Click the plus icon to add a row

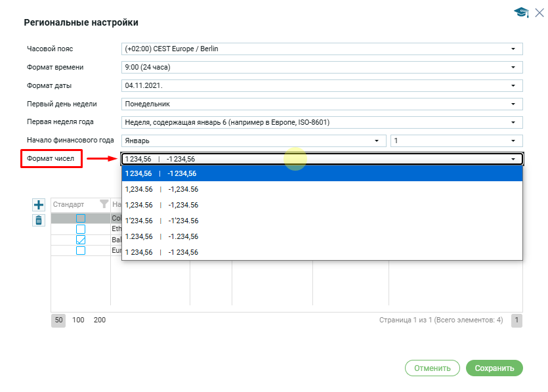pos(39,205)
